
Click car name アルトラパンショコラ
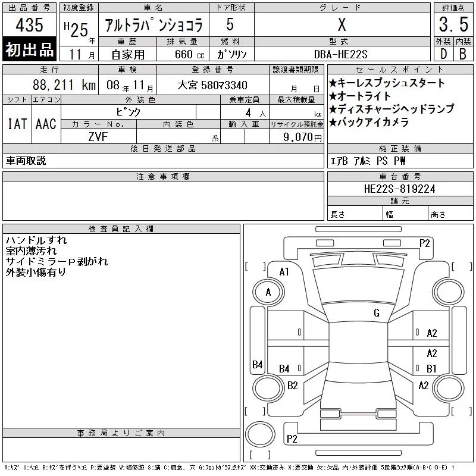tap(154, 25)
